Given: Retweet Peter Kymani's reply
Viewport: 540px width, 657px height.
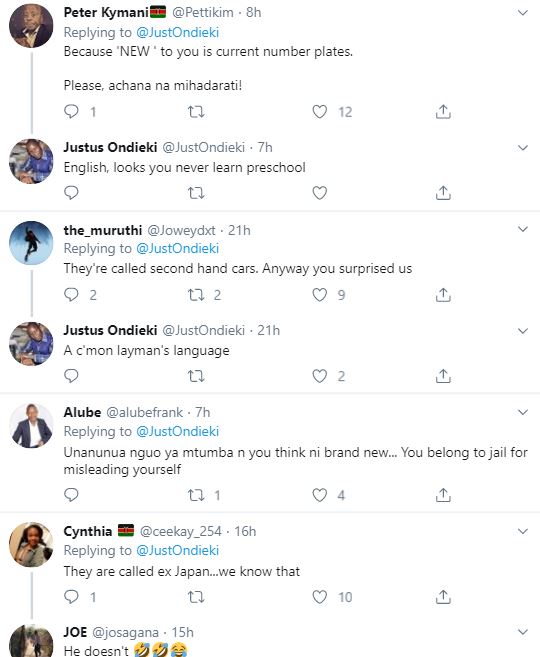Looking at the screenshot, I should coord(196,111).
